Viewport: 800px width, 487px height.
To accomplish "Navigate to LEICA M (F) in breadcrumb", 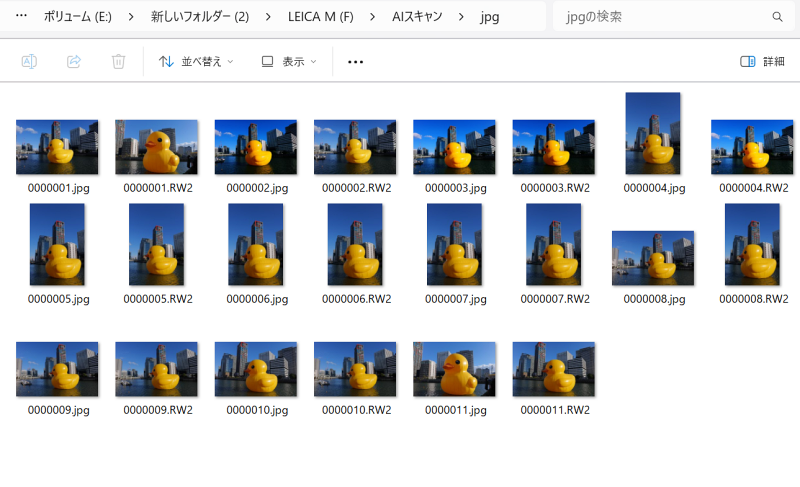I will [x=320, y=17].
